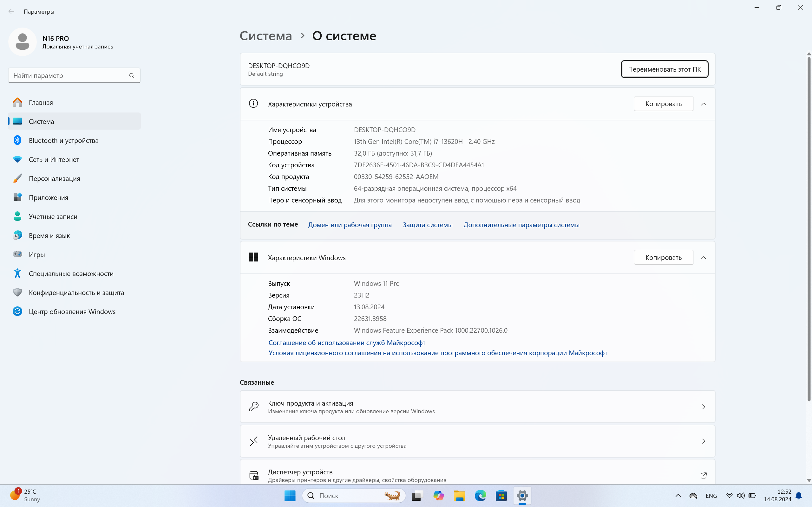Screen dimensions: 812x507
Task: Collapse the Характеристики устройства section
Action: click(704, 104)
